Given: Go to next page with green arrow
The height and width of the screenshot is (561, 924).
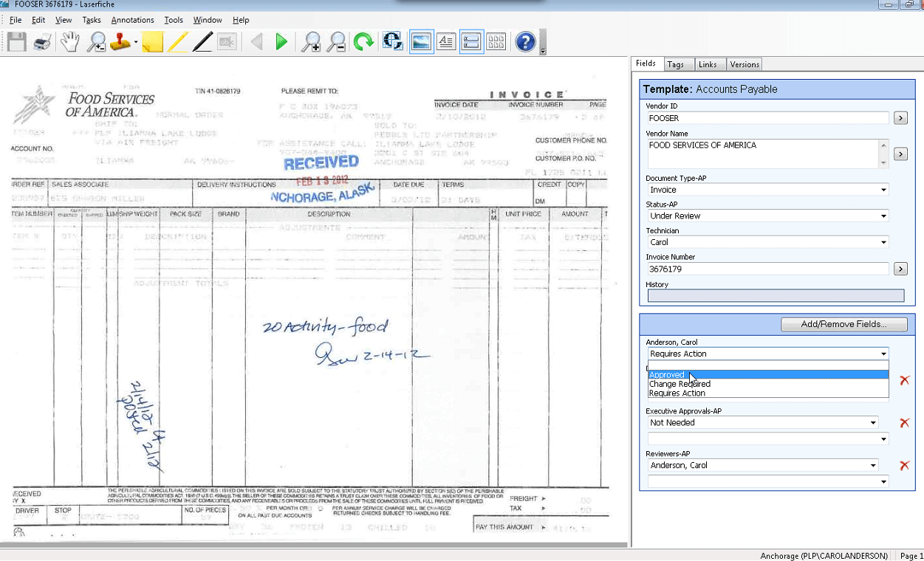Looking at the screenshot, I should (x=281, y=42).
